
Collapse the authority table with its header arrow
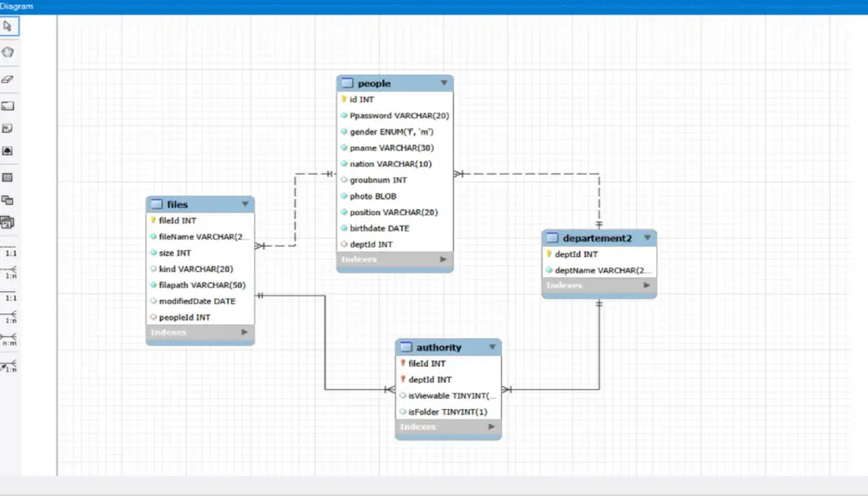click(x=492, y=347)
